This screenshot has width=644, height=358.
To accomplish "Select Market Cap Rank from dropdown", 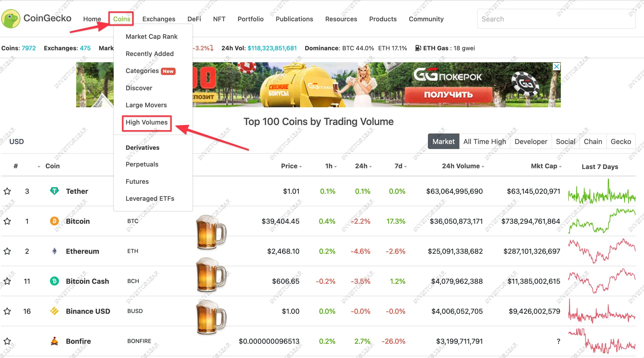I will 151,36.
